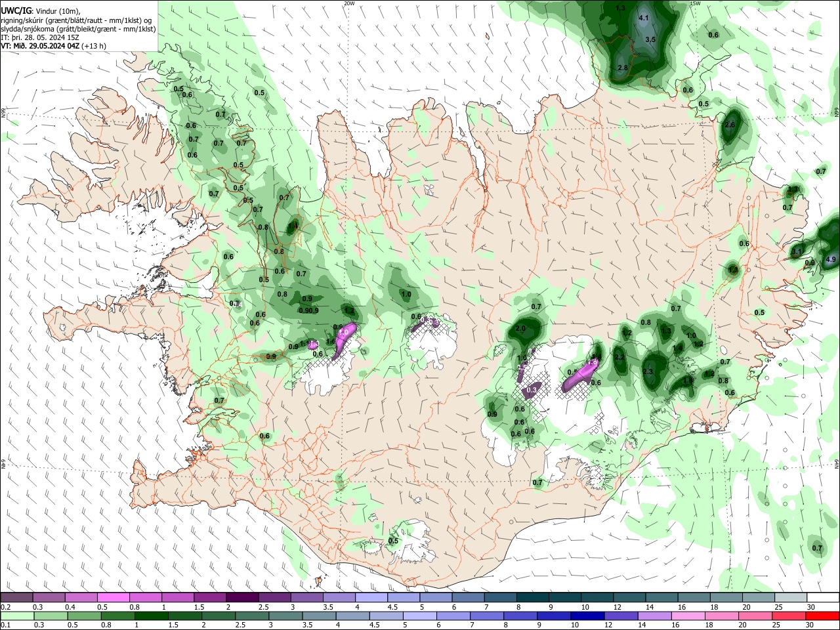Click the white 0.3 label on the purple snow patch
This screenshot has height=630, width=840.
[x=532, y=390]
